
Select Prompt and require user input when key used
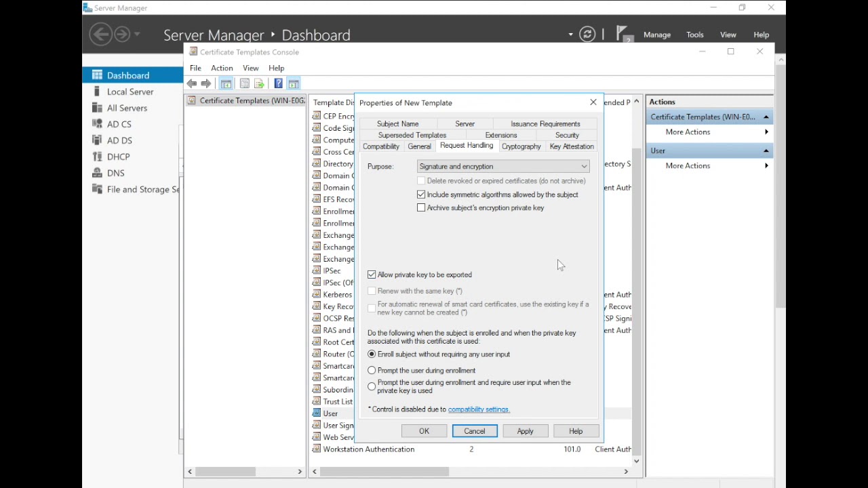point(372,386)
